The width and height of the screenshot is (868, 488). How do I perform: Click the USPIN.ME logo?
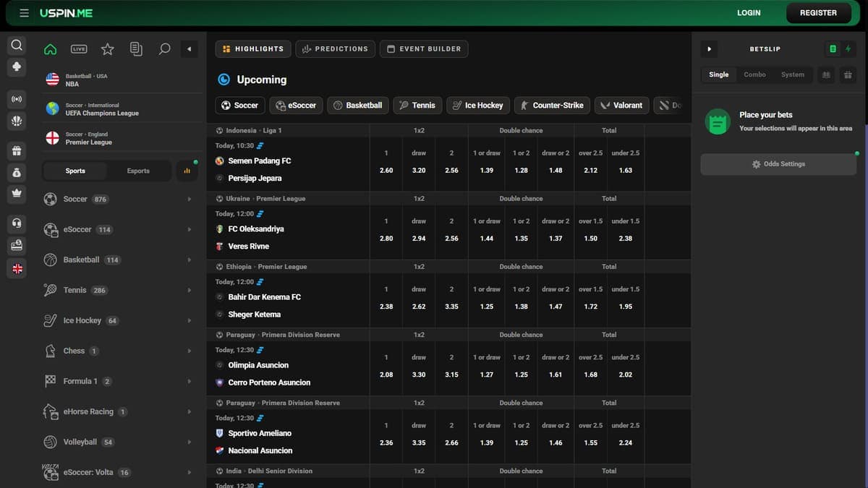tap(67, 14)
